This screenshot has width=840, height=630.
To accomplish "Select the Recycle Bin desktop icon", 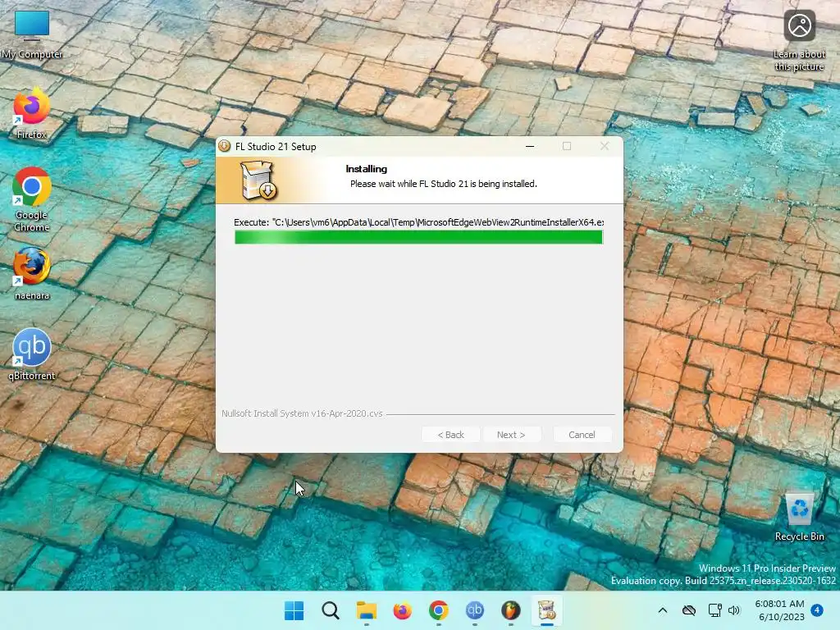I will coord(799,517).
